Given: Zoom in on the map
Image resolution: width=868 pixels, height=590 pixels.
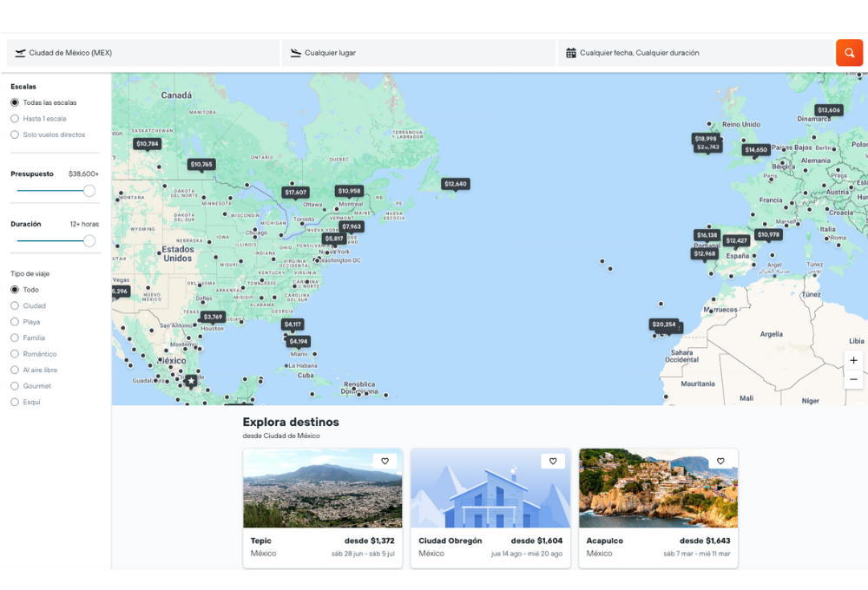Looking at the screenshot, I should [x=853, y=360].
